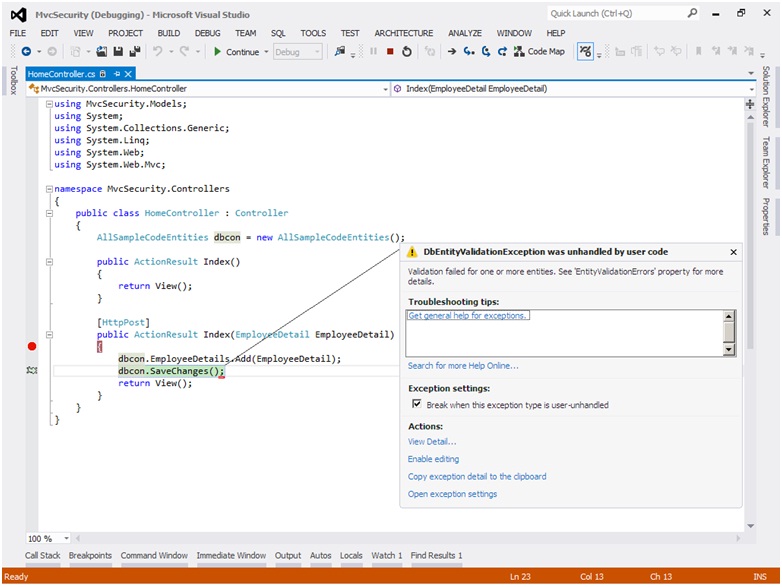Click the red breakpoint dot in margin

32,346
